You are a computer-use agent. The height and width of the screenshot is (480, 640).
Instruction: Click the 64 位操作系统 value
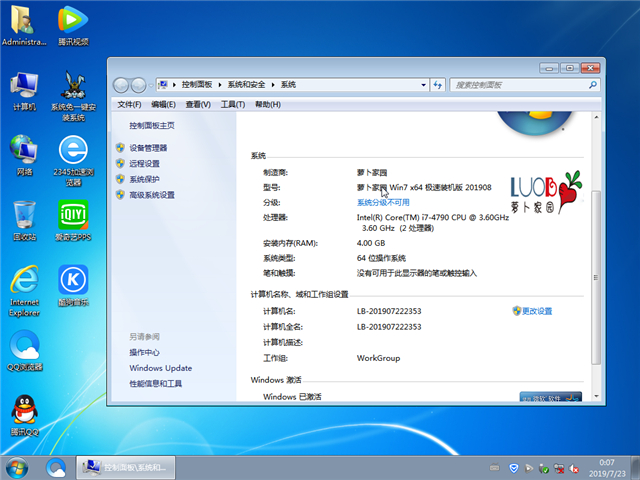click(381, 258)
